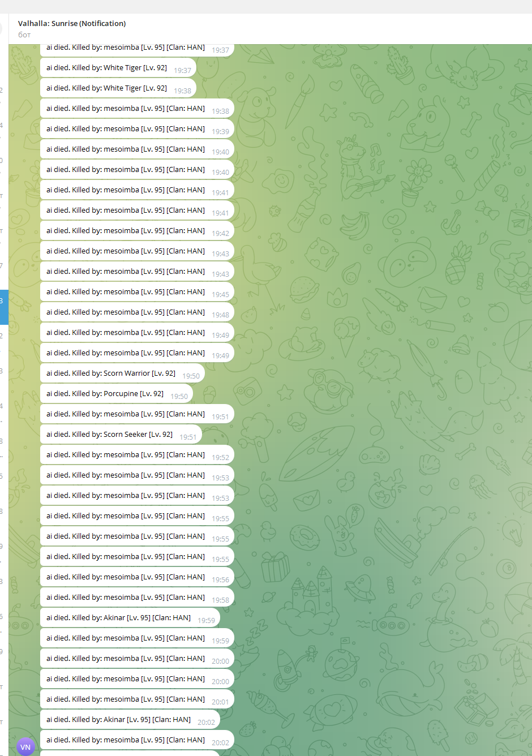Select the Porcupine [Lv. 92] kill message
The image size is (532, 756).
(x=116, y=394)
